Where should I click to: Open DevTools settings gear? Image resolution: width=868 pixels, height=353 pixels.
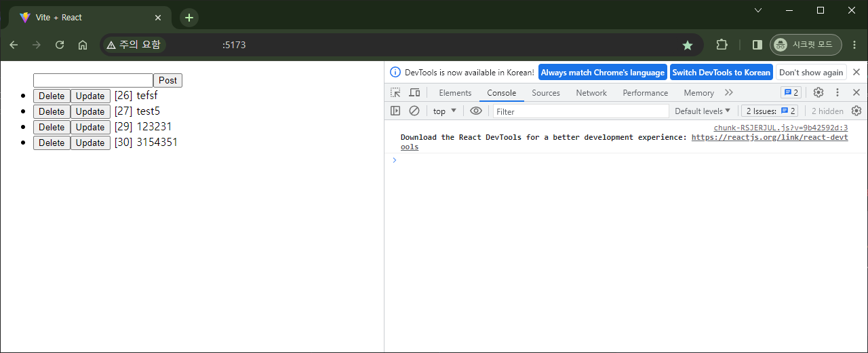coord(818,92)
